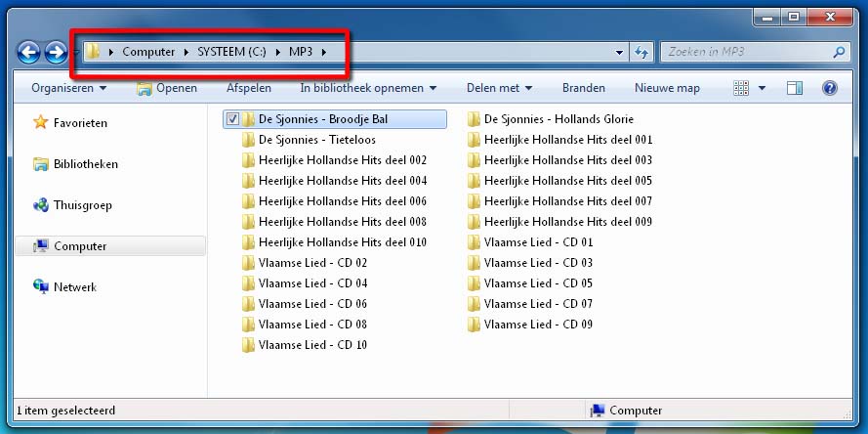
Task: Click the status bar Computer label
Action: (x=636, y=411)
